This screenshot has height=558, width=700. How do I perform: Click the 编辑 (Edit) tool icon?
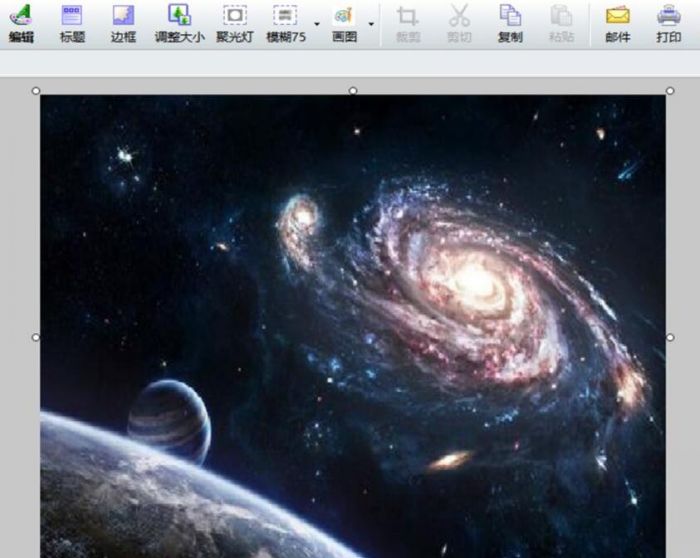[x=20, y=23]
